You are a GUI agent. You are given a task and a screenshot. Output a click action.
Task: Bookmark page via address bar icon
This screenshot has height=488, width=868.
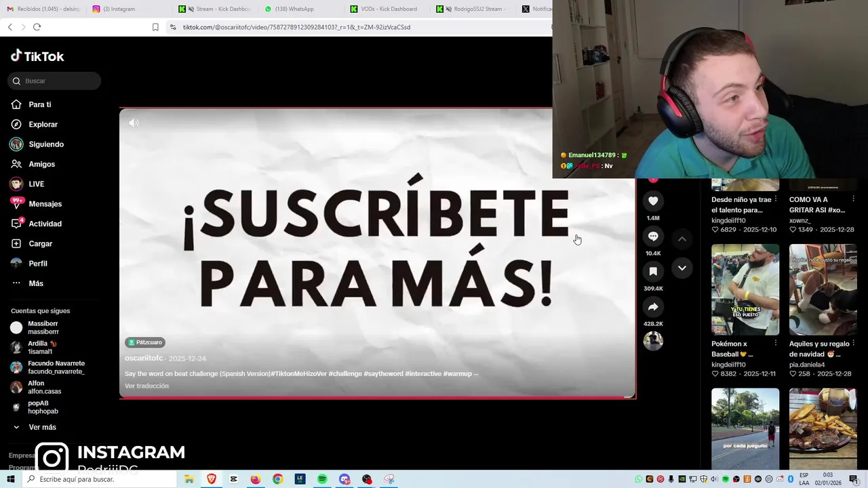(x=155, y=27)
